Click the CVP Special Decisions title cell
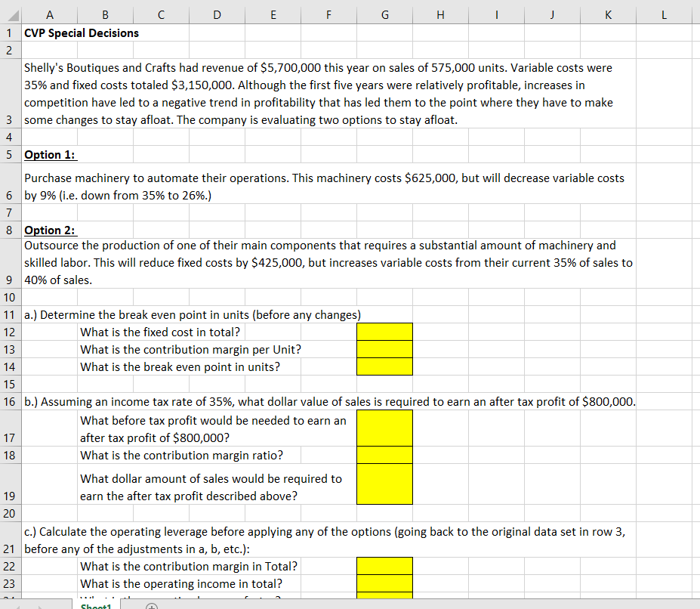The width and height of the screenshot is (700, 609). coord(82,33)
